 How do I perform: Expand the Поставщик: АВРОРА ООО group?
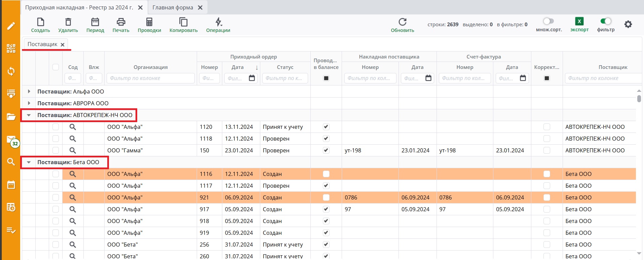29,103
